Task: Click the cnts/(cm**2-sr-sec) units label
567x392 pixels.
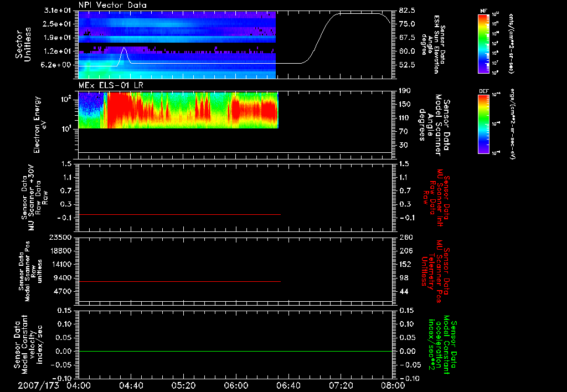Action: click(511, 43)
